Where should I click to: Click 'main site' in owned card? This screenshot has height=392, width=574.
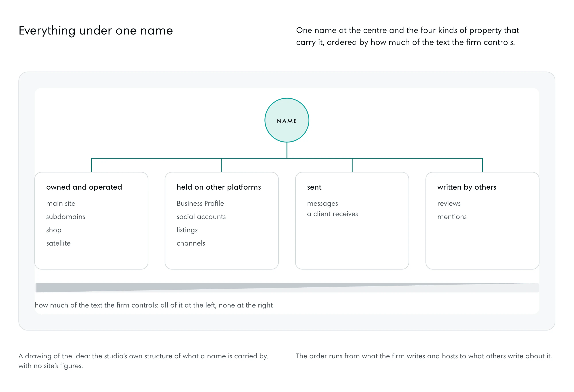[x=61, y=203]
